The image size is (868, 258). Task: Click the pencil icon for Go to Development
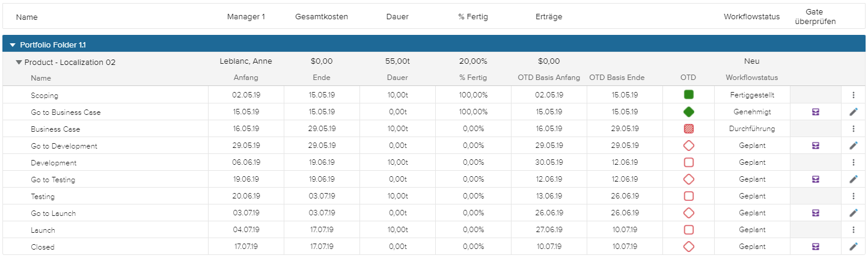[853, 146]
